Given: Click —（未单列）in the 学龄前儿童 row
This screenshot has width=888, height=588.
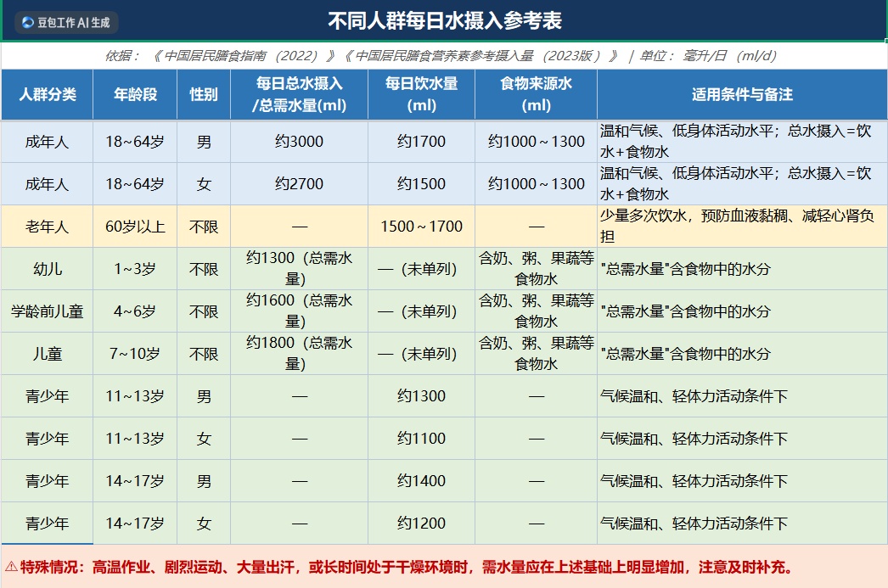Looking at the screenshot, I should coord(421,311).
